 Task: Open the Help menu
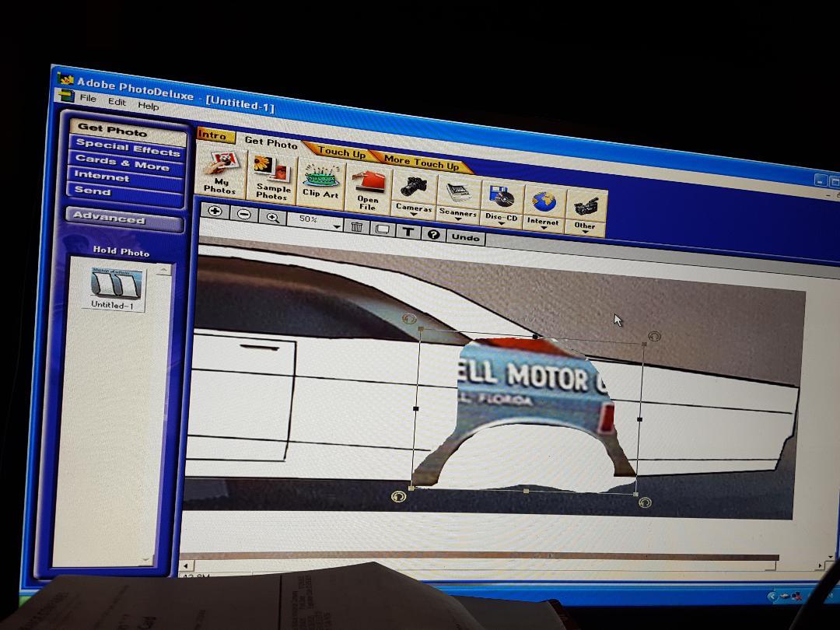coord(148,106)
